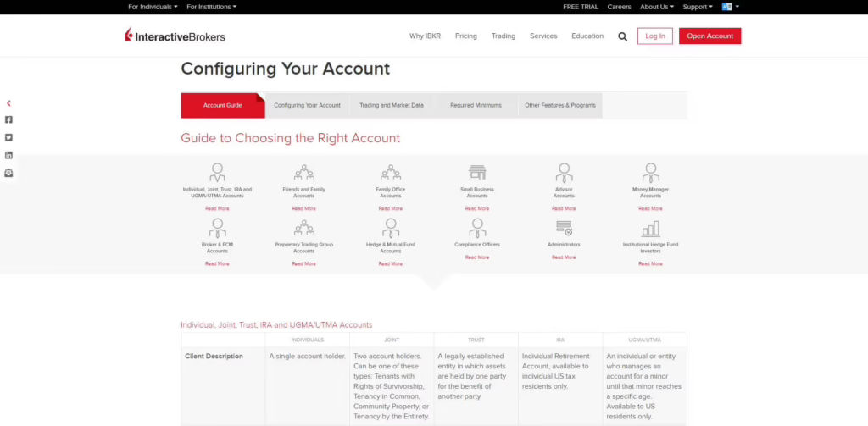Select the Individual, Joint, Trust, IRA accounts icon
The height and width of the screenshot is (426, 868).
pos(217,172)
